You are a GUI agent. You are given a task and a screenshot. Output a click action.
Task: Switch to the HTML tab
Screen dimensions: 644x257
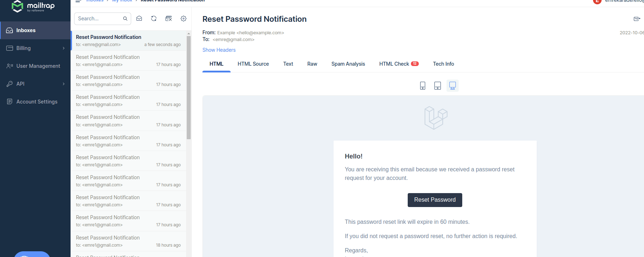point(216,64)
